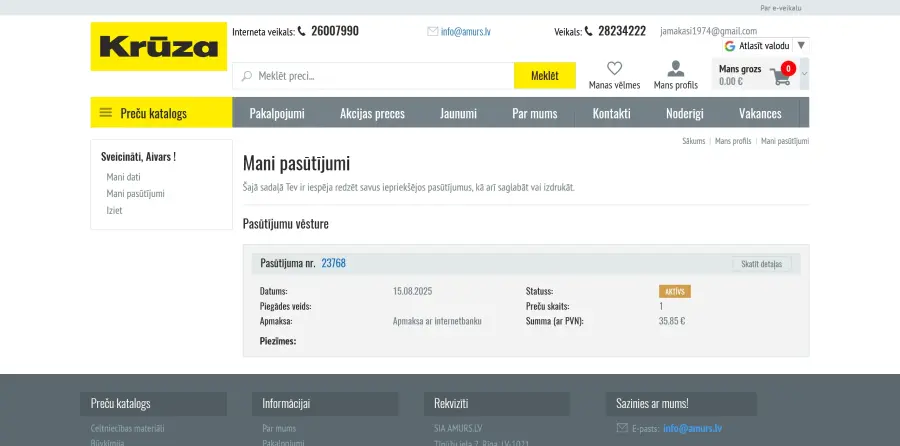Select the Vakances menu item
Image resolution: width=900 pixels, height=446 pixels.
coord(760,113)
